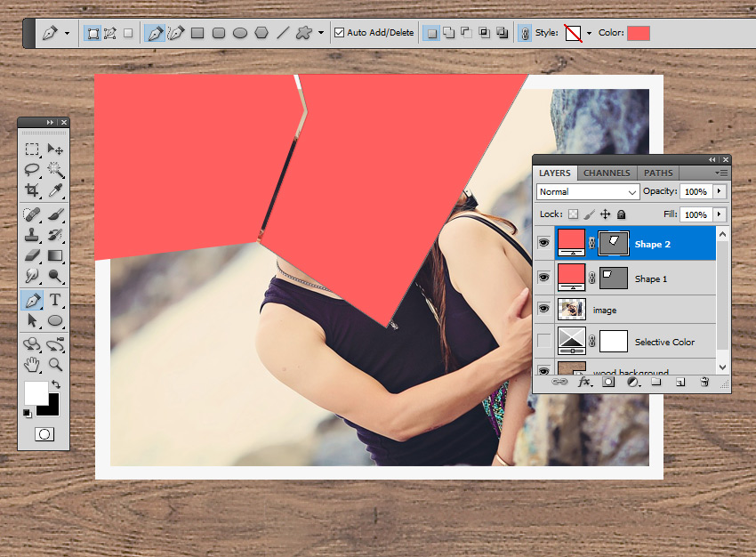Select the Crop tool
This screenshot has height=557, width=756.
pyautogui.click(x=32, y=190)
